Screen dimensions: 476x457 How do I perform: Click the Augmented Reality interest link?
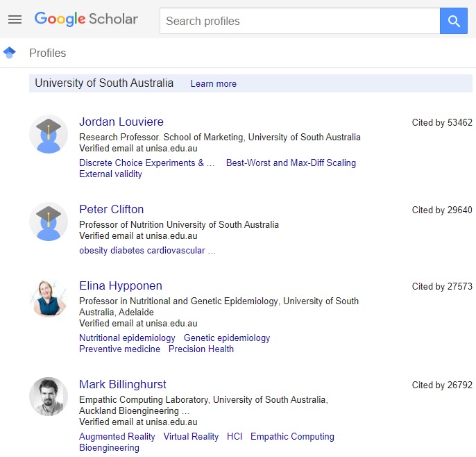tap(117, 436)
